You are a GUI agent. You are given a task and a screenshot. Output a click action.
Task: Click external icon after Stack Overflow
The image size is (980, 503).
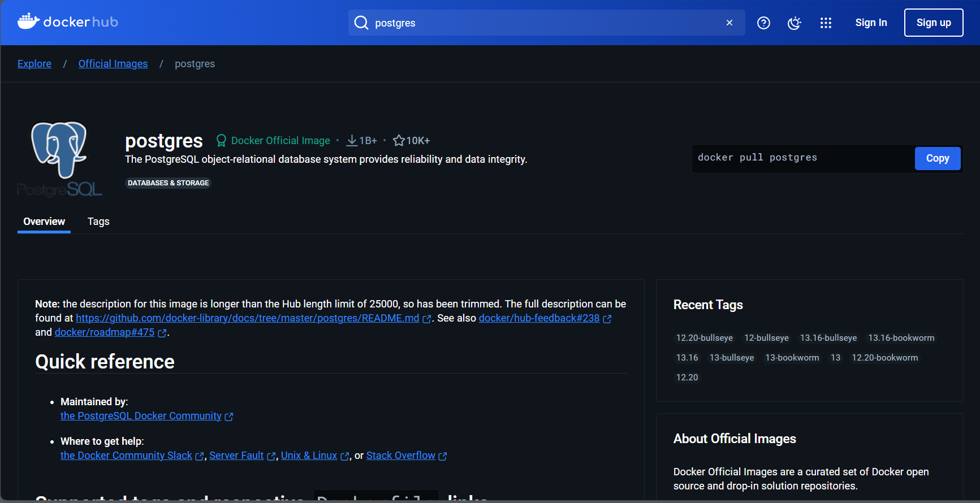pos(443,456)
